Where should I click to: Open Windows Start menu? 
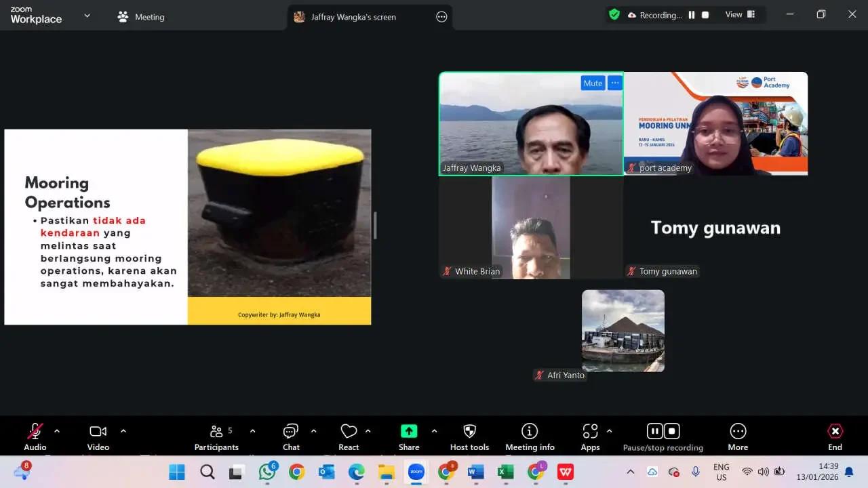tap(177, 472)
